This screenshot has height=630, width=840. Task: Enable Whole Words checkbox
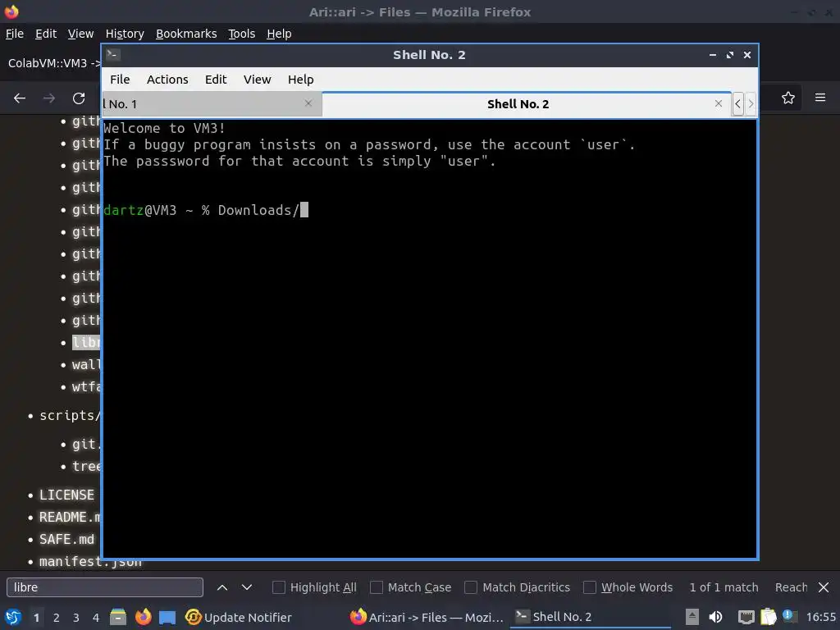point(589,587)
